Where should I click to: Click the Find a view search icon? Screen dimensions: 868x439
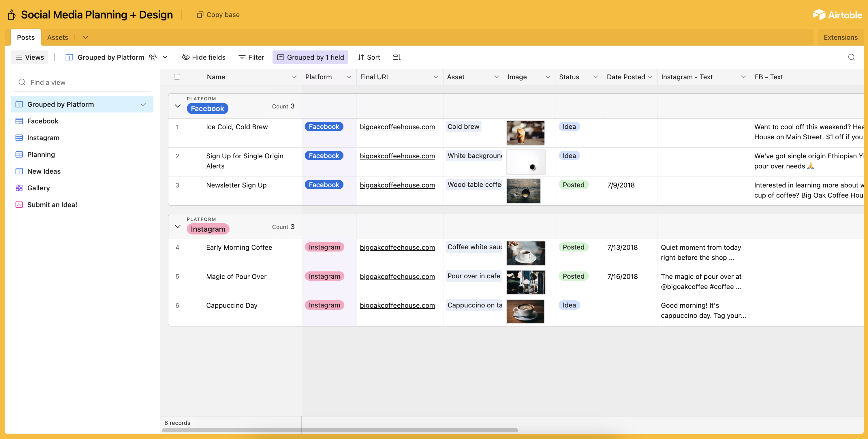22,82
